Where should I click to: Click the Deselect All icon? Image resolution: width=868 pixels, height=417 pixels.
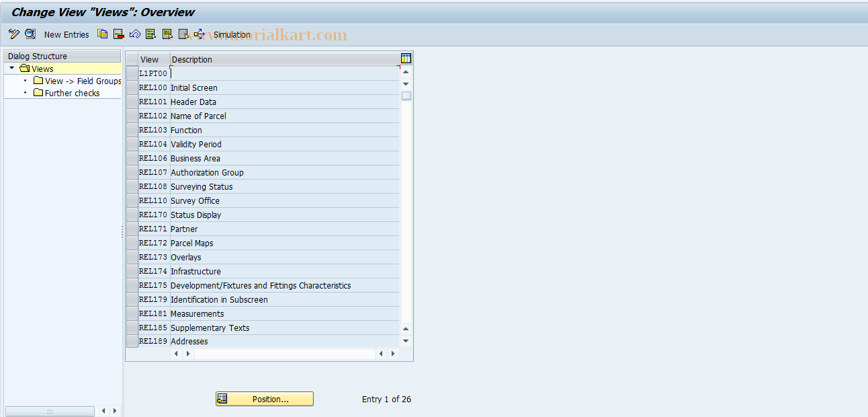coord(183,34)
